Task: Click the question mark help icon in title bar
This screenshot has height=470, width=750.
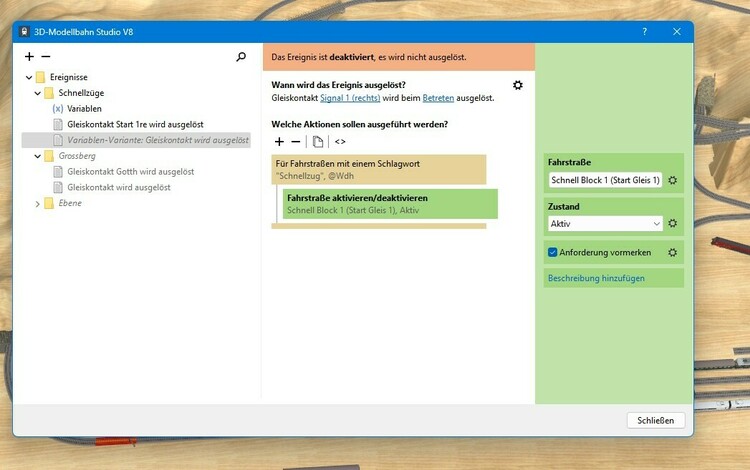Action: (644, 32)
